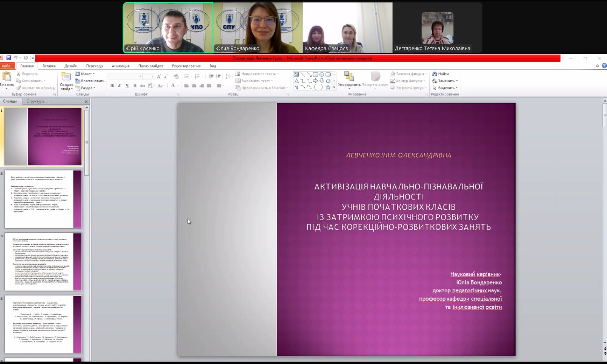Toggle underline (Ч) formatting
Image resolution: width=607 pixels, height=364 pixels.
[x=127, y=86]
